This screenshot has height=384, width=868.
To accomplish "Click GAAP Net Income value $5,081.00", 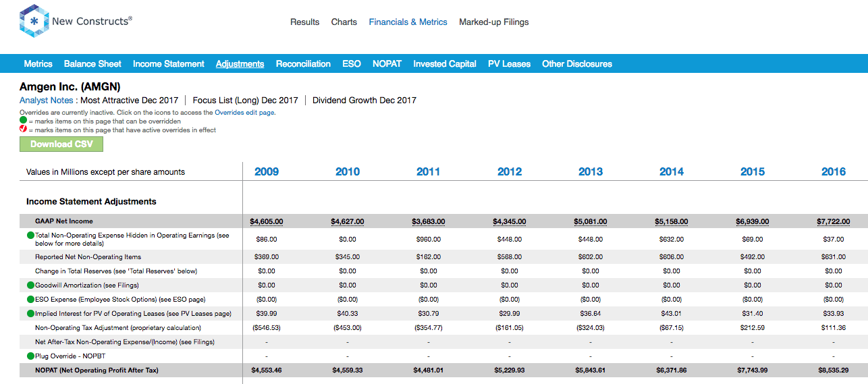I will point(591,221).
